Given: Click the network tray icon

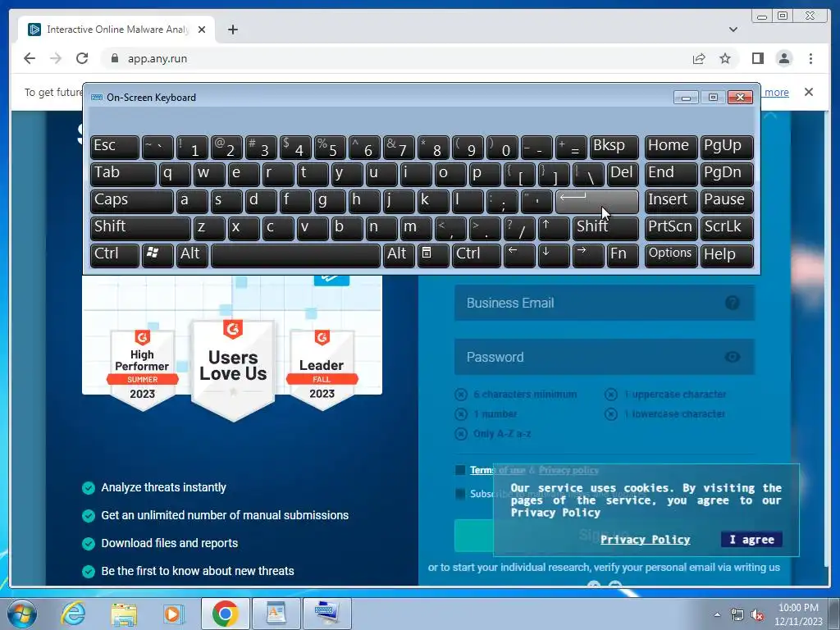Looking at the screenshot, I should click(737, 615).
